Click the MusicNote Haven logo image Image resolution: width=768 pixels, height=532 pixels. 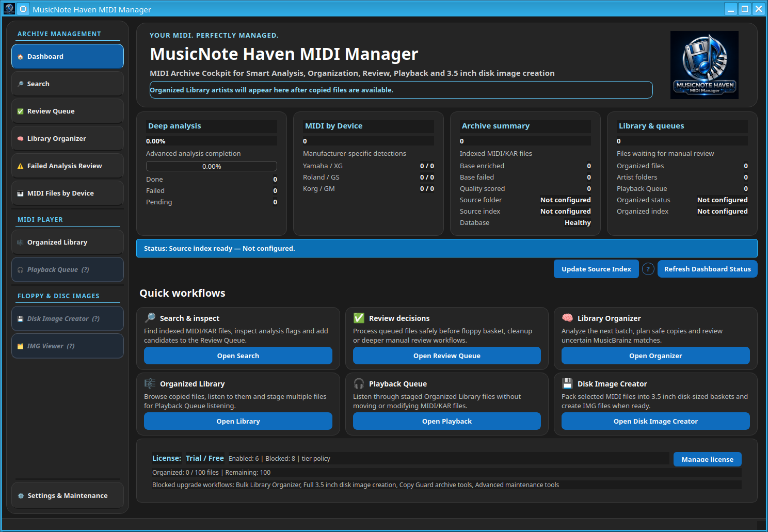click(704, 65)
